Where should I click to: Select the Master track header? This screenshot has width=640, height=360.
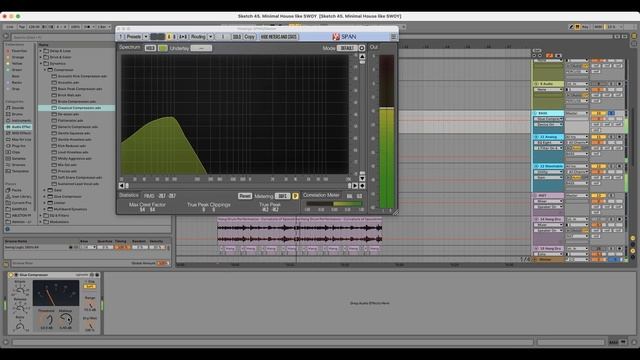tap(548, 260)
